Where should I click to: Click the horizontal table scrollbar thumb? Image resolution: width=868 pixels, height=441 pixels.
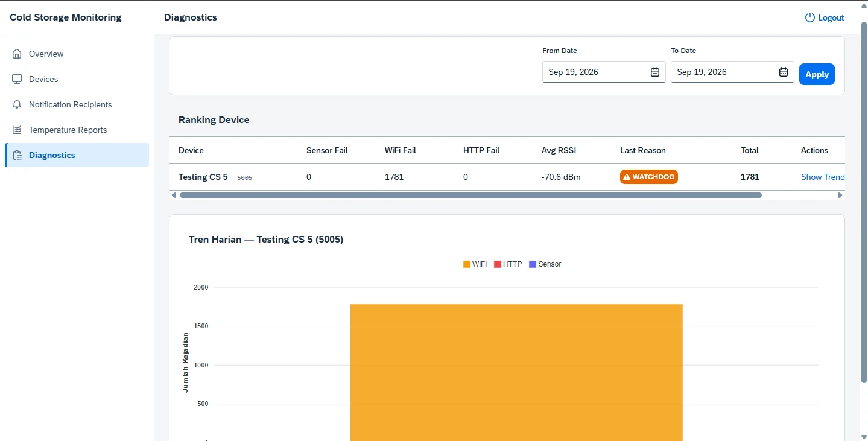pyautogui.click(x=470, y=195)
